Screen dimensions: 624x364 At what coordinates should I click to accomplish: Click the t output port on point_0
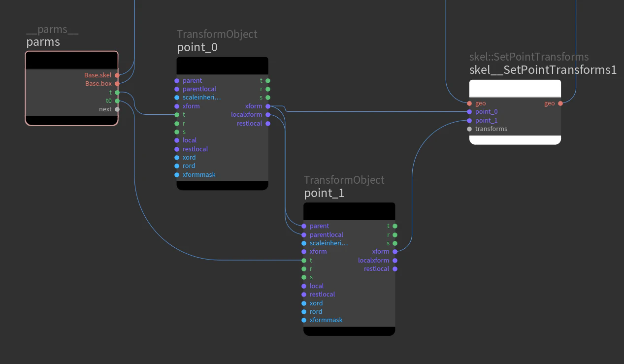[268, 81]
